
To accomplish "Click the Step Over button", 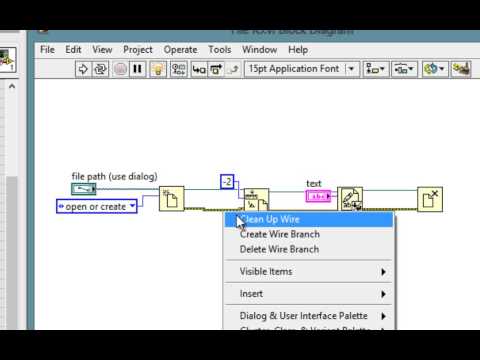I will tap(216, 69).
